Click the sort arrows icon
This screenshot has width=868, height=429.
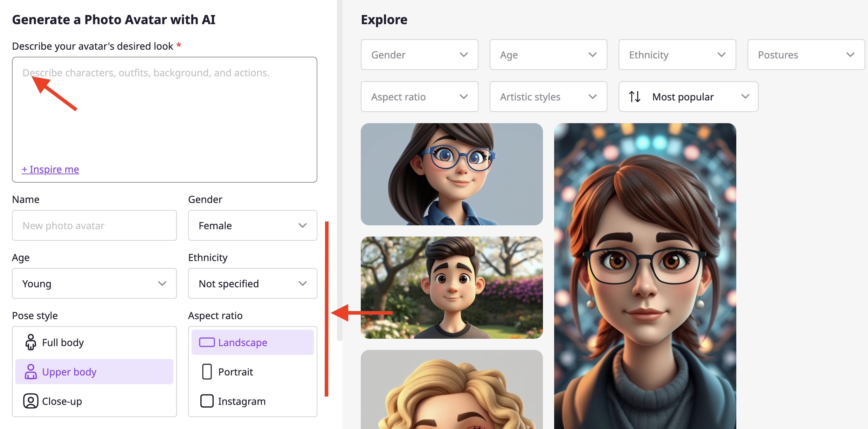(634, 97)
